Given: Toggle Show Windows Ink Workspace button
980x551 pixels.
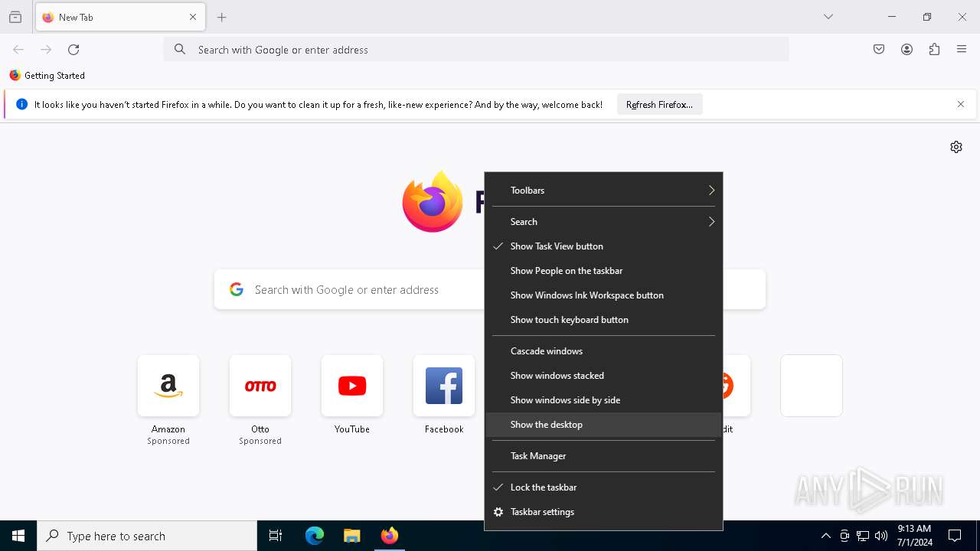Looking at the screenshot, I should 603,295.
